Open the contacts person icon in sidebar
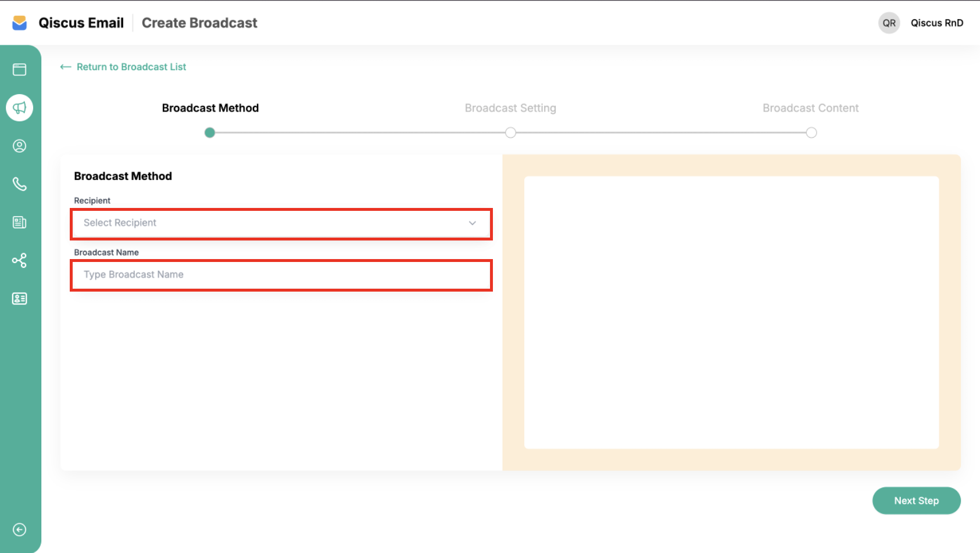Viewport: 980px width, 553px height. coord(20,146)
